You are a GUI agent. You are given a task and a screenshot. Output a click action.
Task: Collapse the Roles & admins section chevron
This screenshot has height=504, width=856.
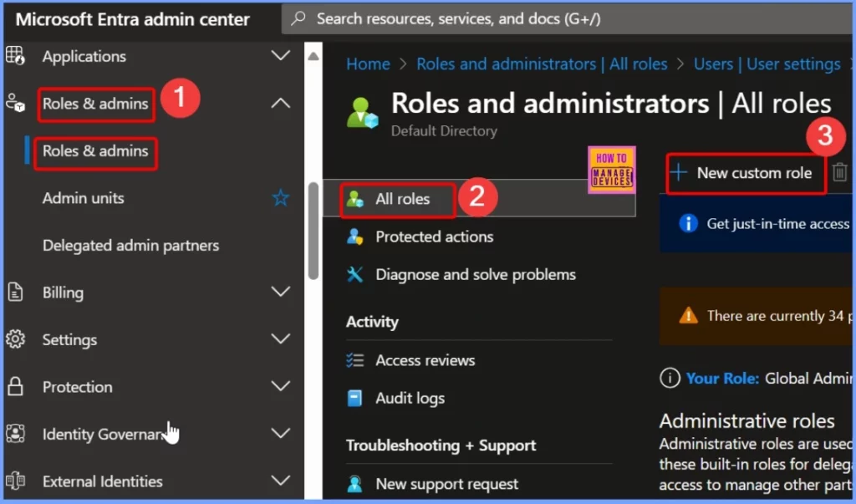(x=281, y=103)
